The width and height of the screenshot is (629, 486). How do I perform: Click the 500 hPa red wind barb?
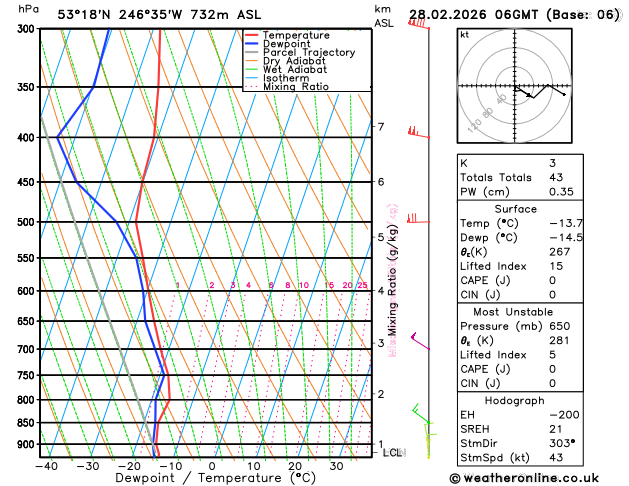point(418,219)
